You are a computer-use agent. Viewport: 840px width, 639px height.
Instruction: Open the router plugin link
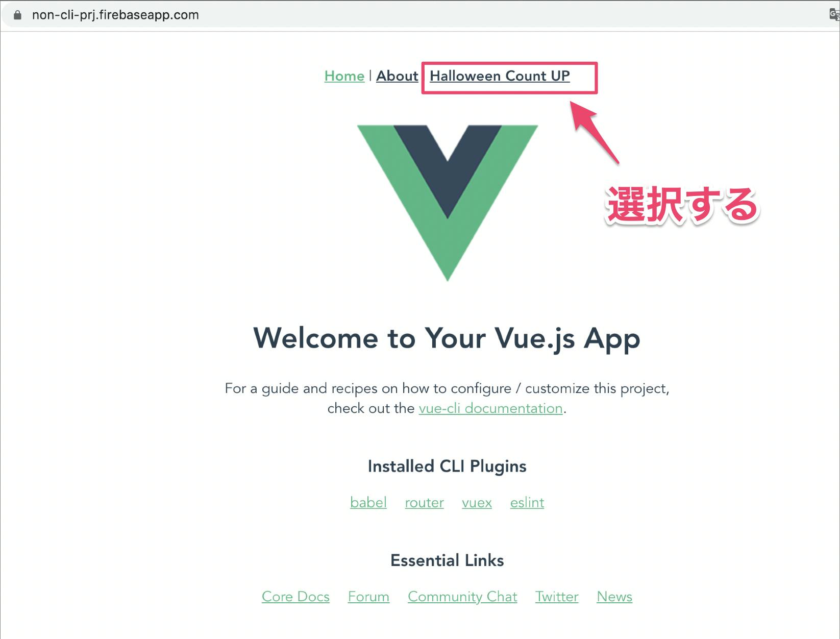pos(424,503)
